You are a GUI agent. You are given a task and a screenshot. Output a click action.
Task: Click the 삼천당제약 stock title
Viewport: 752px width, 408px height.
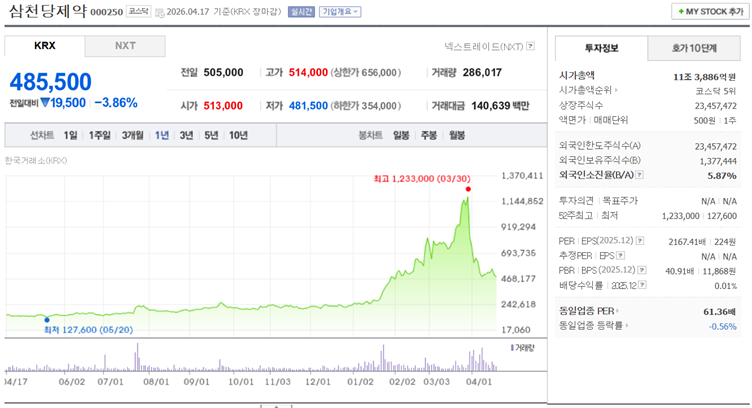[47, 12]
